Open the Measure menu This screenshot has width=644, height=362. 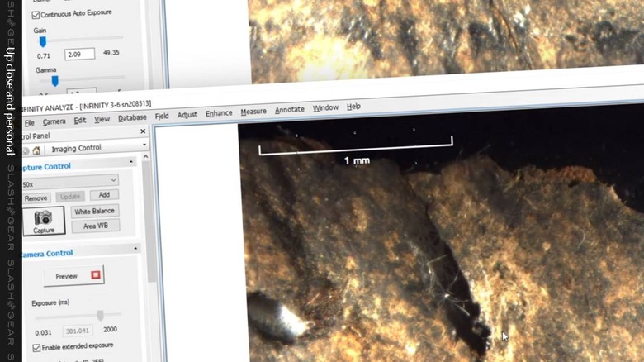click(x=253, y=112)
